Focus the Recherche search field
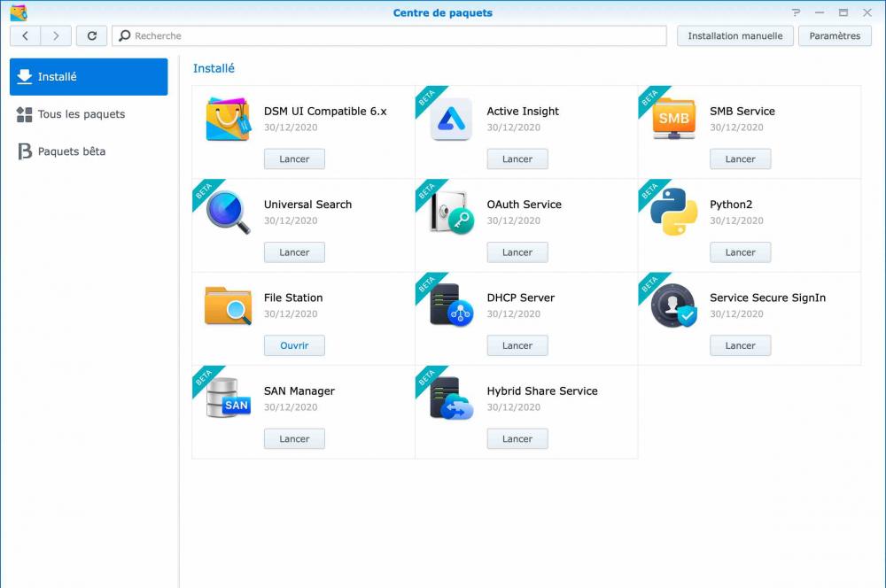This screenshot has height=588, width=886. (x=390, y=35)
